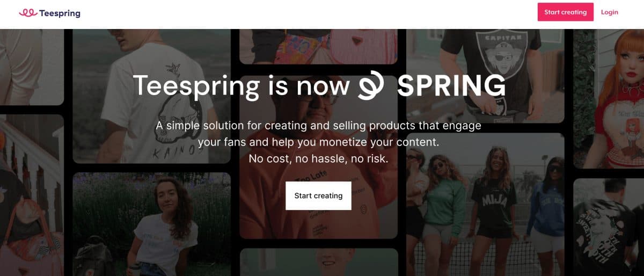
Task: Select photo of woman in lavender field
Action: tap(151, 226)
